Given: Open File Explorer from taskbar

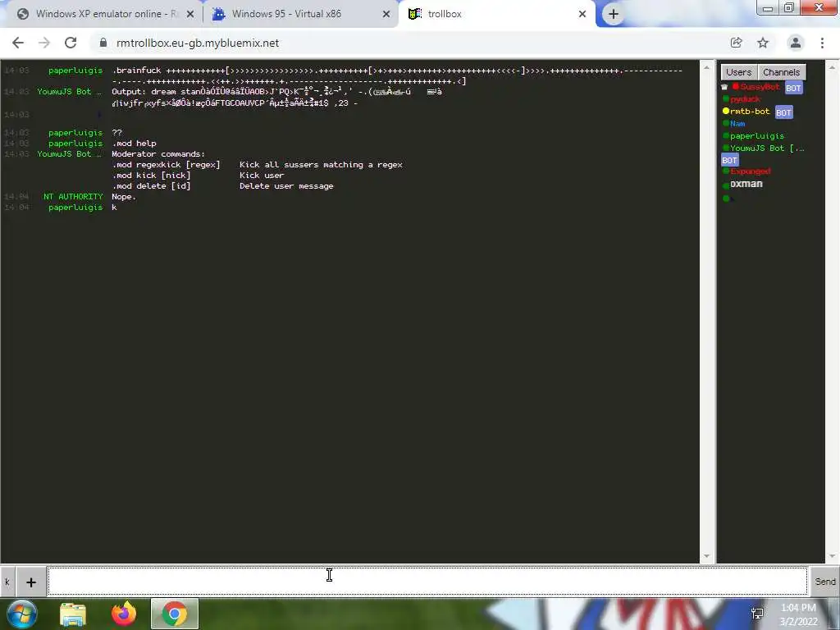Looking at the screenshot, I should tap(73, 614).
